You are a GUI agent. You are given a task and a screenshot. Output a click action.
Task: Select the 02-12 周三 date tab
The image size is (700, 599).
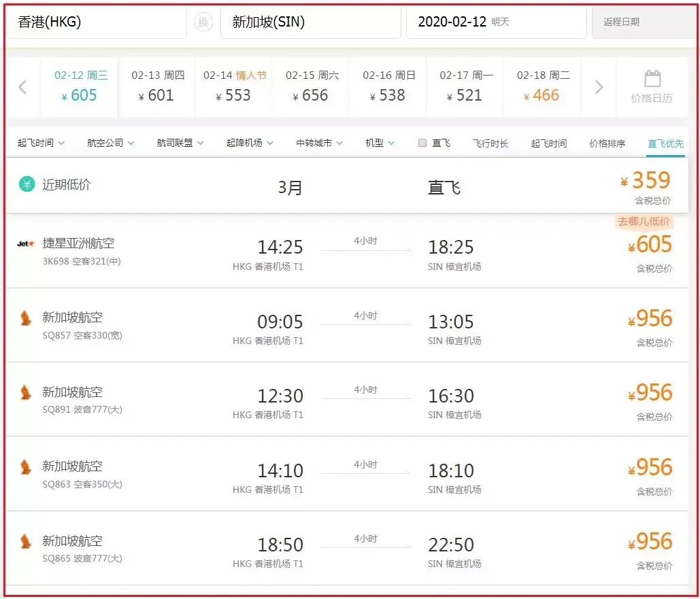click(x=79, y=87)
